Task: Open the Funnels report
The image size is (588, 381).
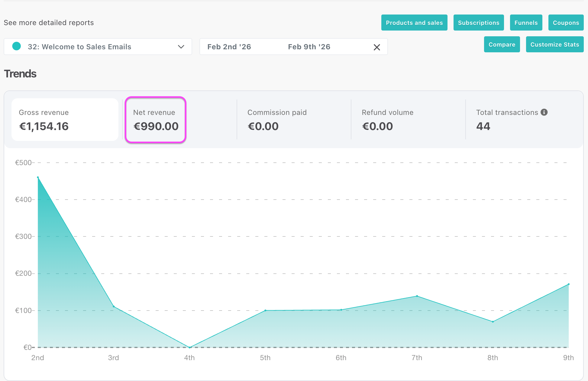Action: pyautogui.click(x=526, y=23)
